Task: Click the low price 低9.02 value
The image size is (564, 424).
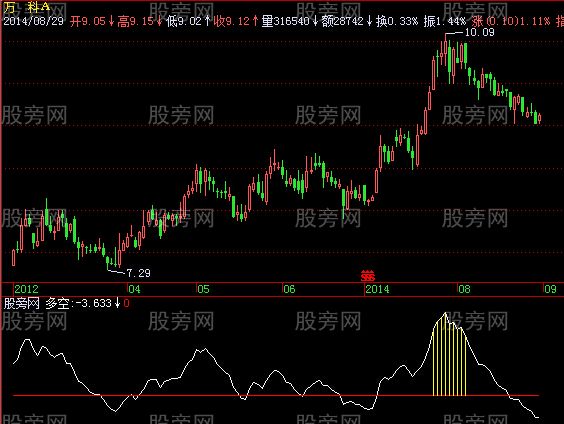Action: [183, 21]
